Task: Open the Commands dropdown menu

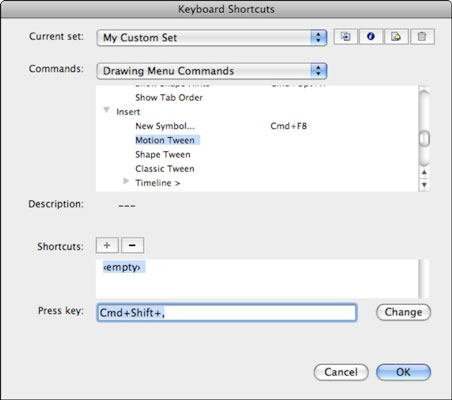Action: (212, 71)
